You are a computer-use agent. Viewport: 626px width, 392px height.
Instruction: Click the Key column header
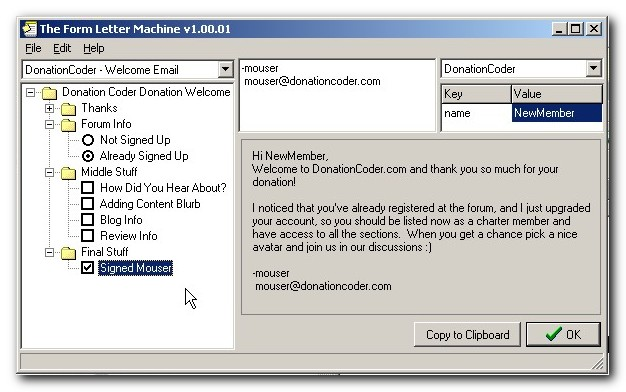(x=476, y=94)
